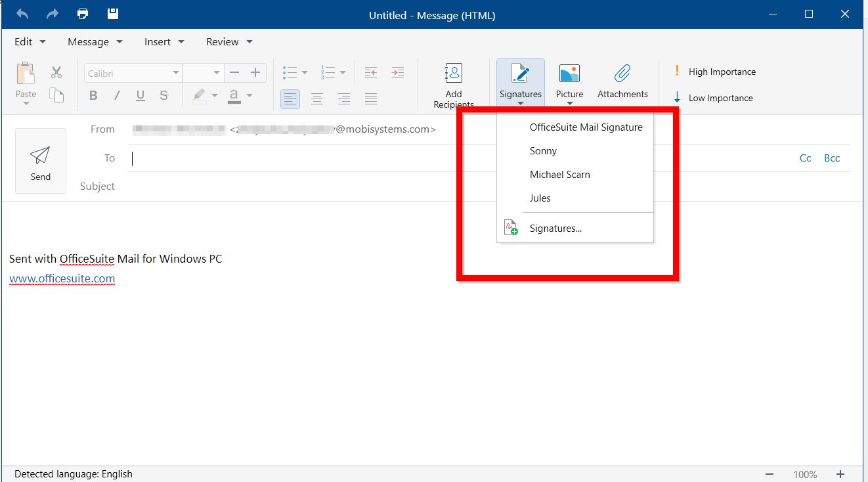This screenshot has width=868, height=482.
Task: Justify the text
Action: coord(371,99)
